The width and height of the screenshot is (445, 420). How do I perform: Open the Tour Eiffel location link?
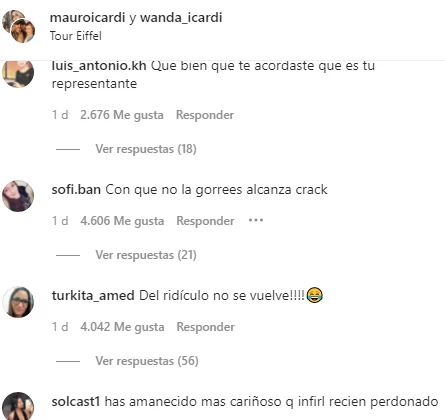pyautogui.click(x=76, y=36)
